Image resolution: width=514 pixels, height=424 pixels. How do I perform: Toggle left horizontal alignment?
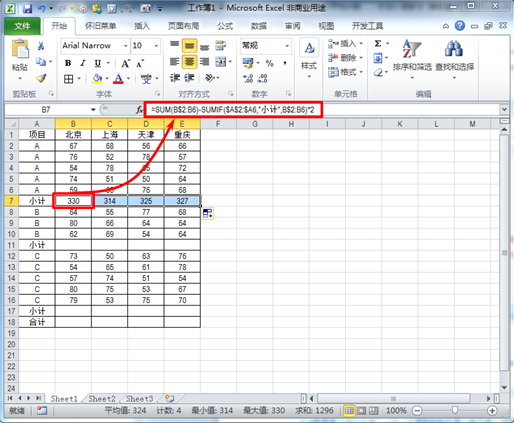point(175,62)
